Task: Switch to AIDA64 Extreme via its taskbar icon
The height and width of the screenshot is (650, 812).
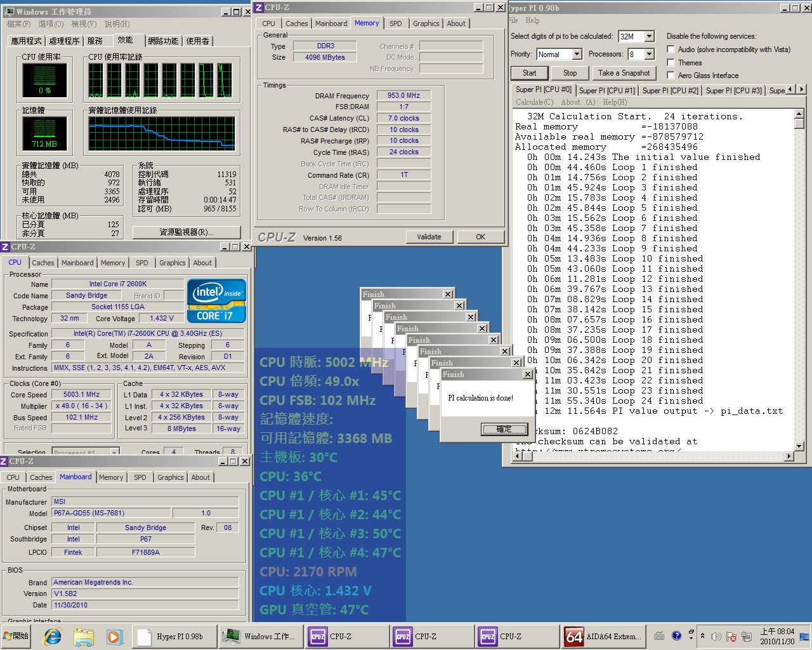Action: pos(603,636)
